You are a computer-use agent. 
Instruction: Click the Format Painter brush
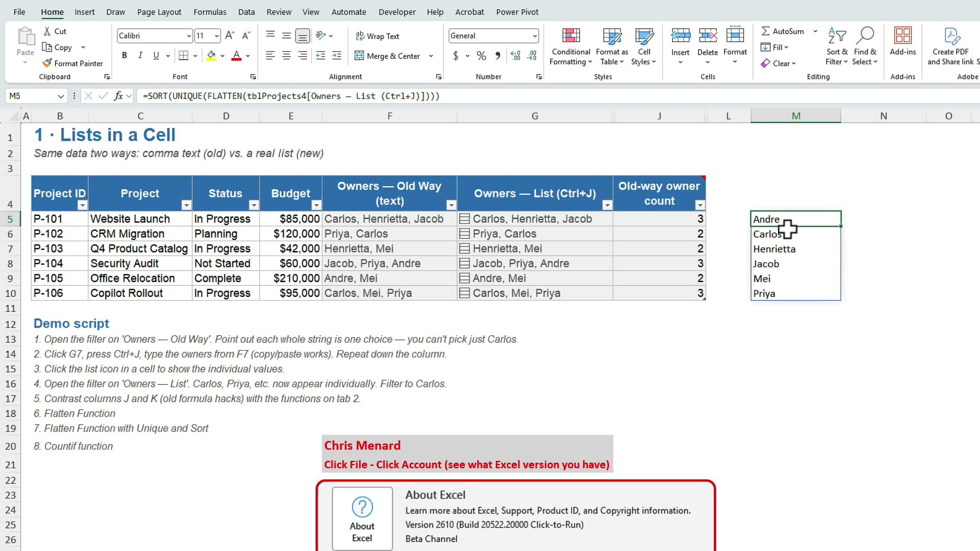47,63
